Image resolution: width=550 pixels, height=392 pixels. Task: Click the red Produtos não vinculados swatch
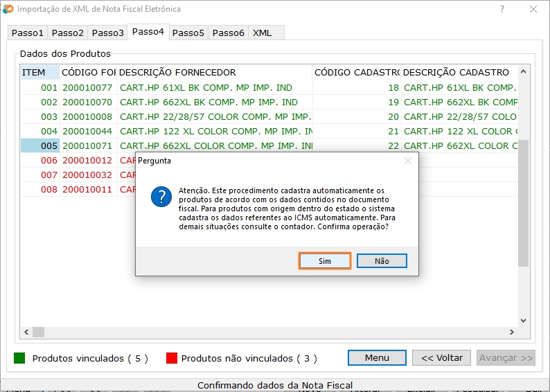click(172, 358)
